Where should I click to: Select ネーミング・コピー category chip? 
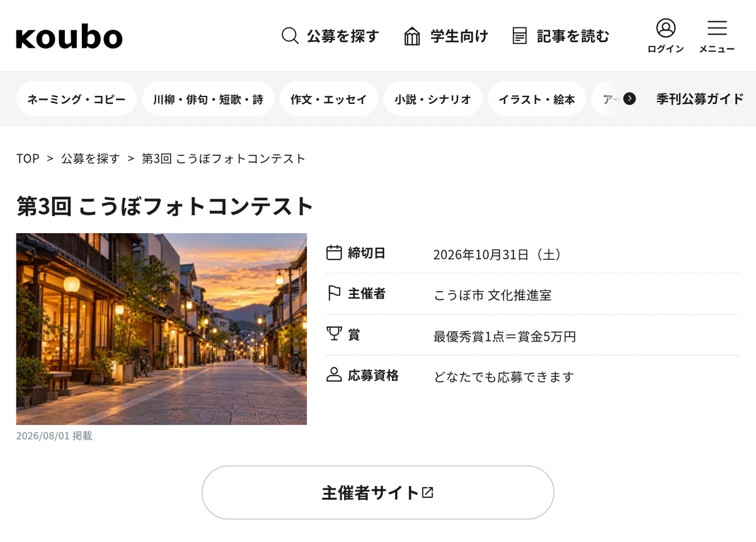[x=76, y=99]
